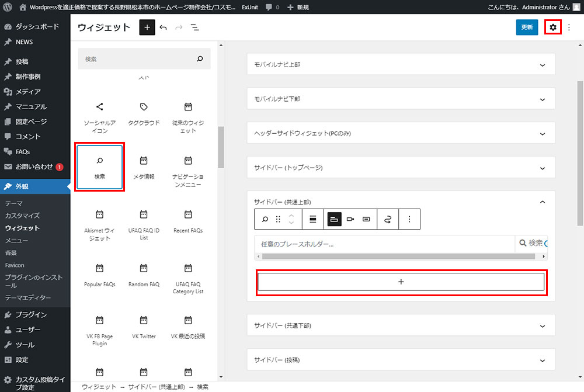Open the settings gear panel
This screenshot has height=392, width=584.
[552, 27]
